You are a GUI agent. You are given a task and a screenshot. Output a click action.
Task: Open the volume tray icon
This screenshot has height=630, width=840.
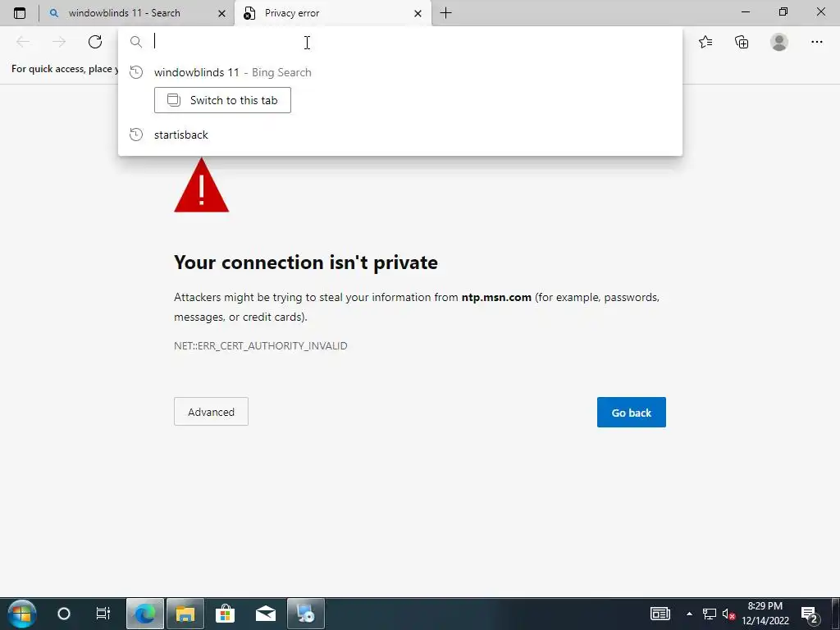click(728, 614)
